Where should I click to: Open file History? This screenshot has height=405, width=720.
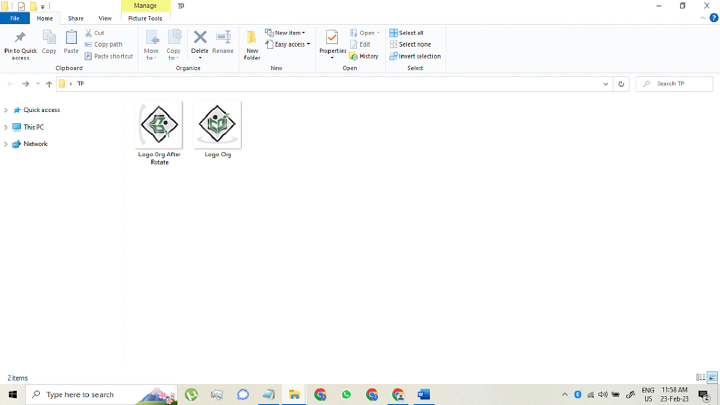364,56
